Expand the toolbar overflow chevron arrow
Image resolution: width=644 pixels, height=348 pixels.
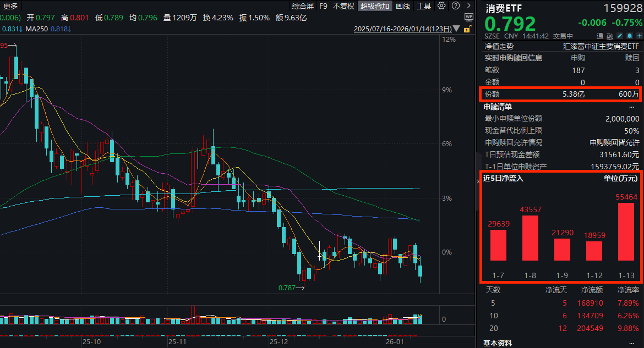[469, 6]
